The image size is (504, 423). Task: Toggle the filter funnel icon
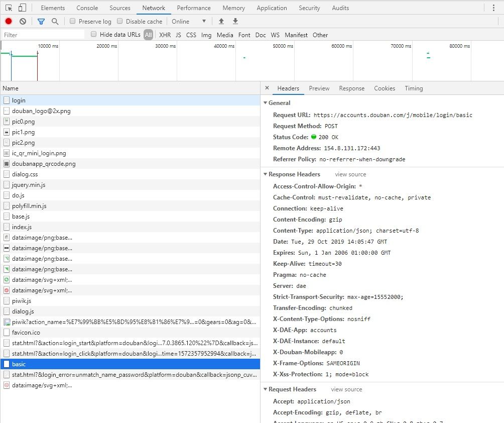tap(41, 21)
